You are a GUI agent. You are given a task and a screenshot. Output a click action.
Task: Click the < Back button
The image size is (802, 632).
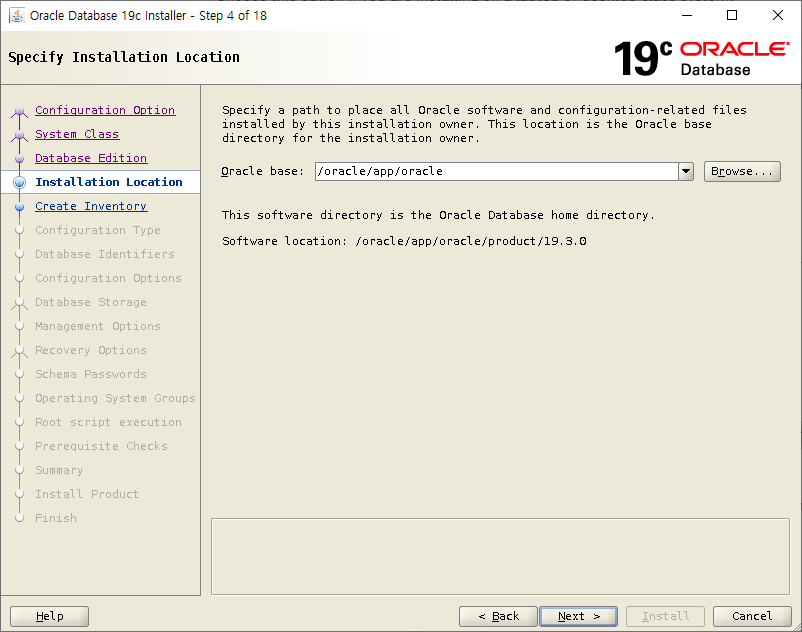click(498, 616)
